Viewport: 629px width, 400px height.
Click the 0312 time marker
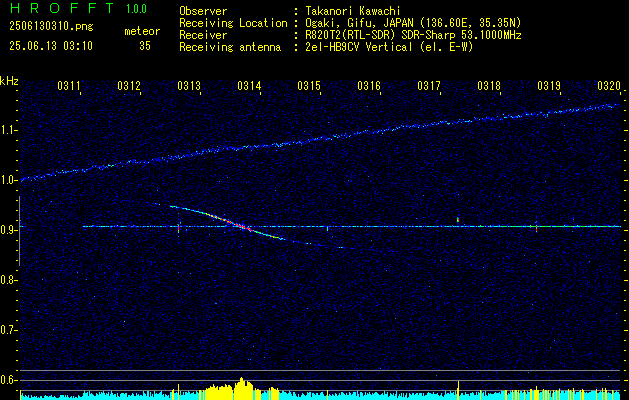click(x=129, y=85)
